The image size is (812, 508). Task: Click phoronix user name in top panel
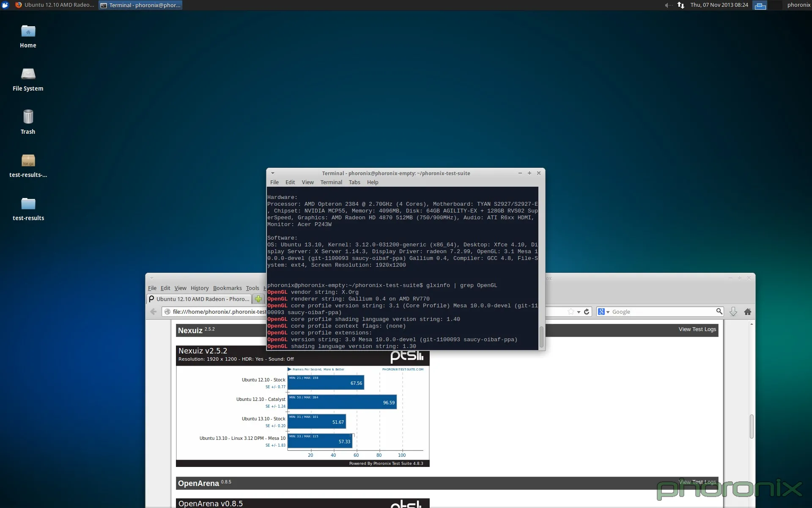798,5
